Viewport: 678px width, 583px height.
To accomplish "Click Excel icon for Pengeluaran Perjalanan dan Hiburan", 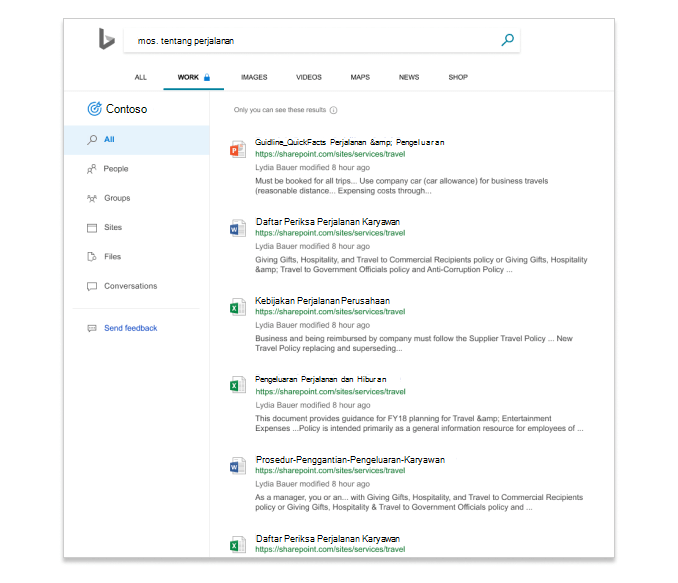I will click(x=238, y=385).
